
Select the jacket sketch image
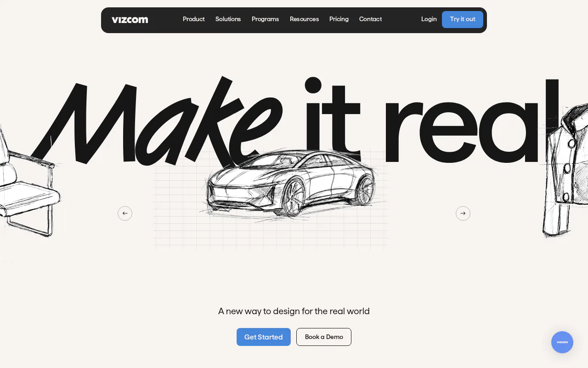point(566,170)
